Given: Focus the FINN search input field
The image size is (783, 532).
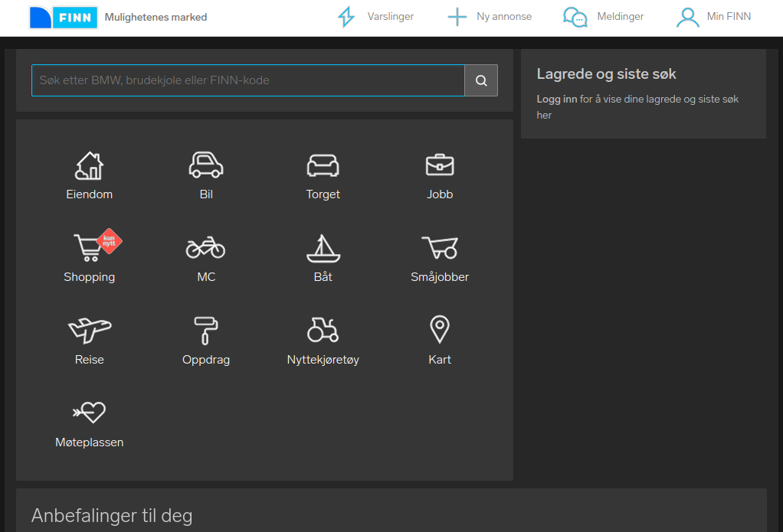Looking at the screenshot, I should click(248, 80).
